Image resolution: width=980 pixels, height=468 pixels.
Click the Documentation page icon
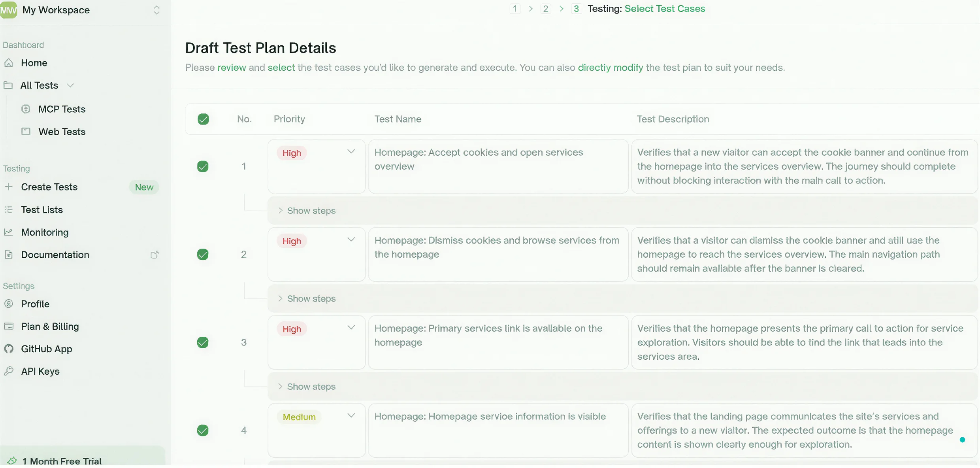point(8,255)
